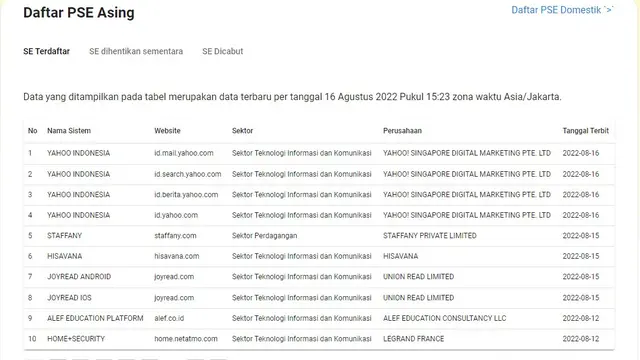Click the sector cell in HISAVANA row
640x360 pixels.
(x=302, y=256)
